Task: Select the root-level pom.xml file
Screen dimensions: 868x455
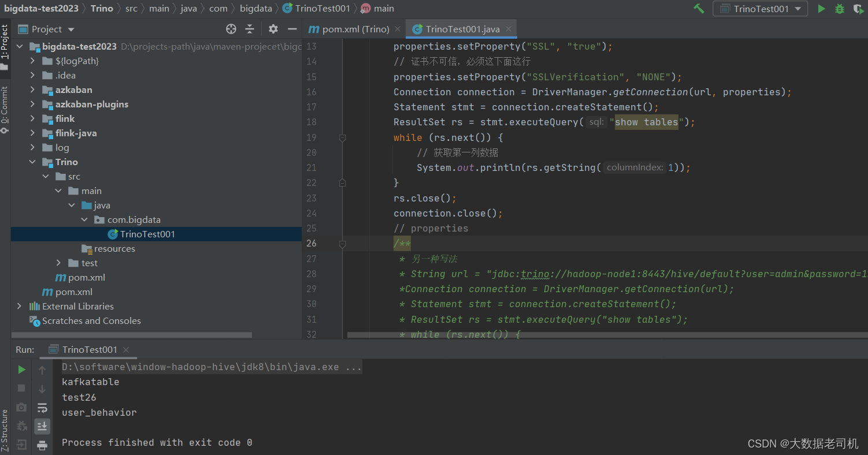Action: (67, 292)
